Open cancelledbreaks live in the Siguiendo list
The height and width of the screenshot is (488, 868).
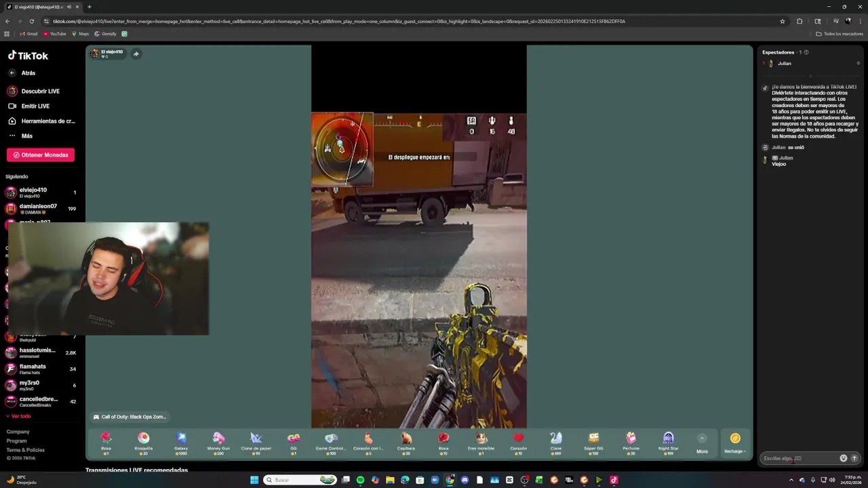click(42, 401)
